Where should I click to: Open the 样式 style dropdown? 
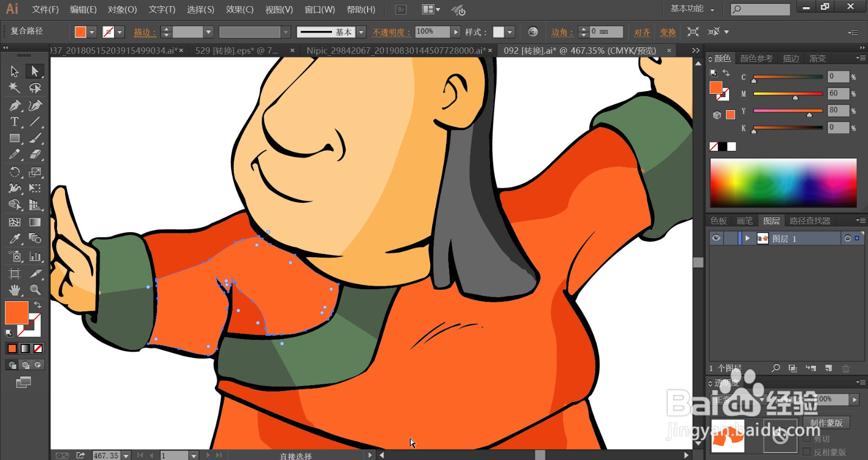510,32
